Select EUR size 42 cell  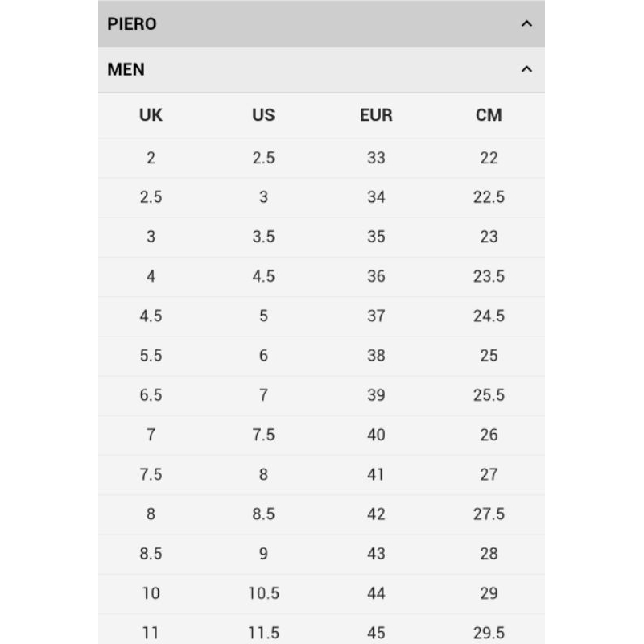[x=376, y=514]
